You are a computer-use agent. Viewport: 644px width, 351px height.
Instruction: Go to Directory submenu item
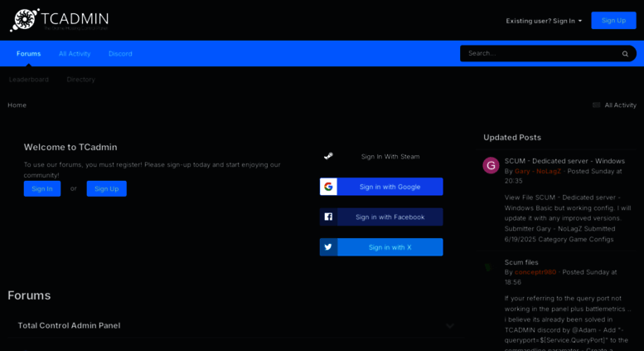pos(81,80)
